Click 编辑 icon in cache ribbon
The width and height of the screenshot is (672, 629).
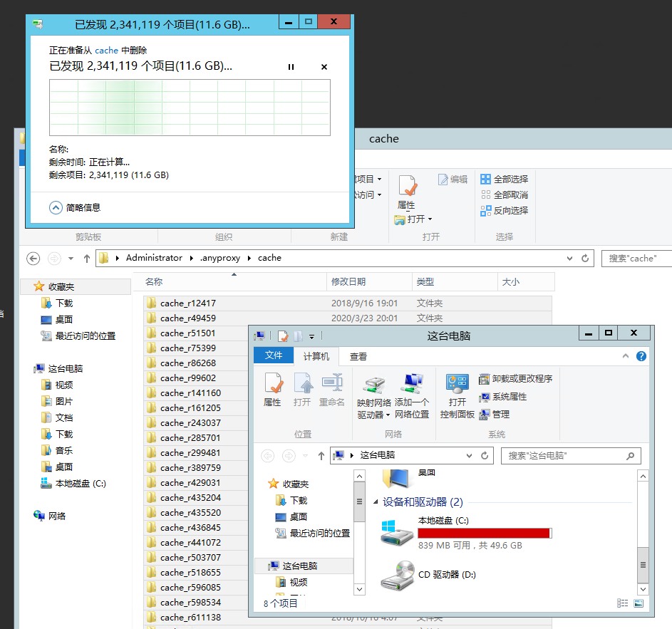[453, 179]
